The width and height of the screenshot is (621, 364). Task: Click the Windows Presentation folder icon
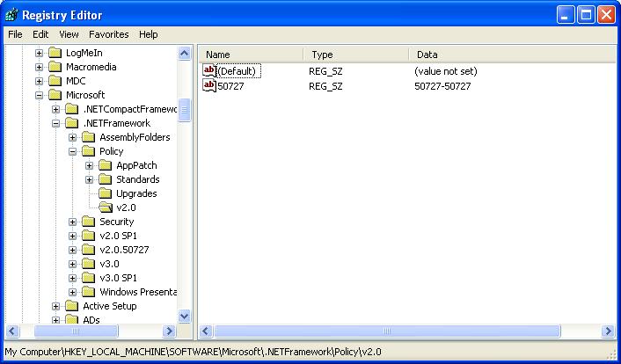(x=88, y=292)
